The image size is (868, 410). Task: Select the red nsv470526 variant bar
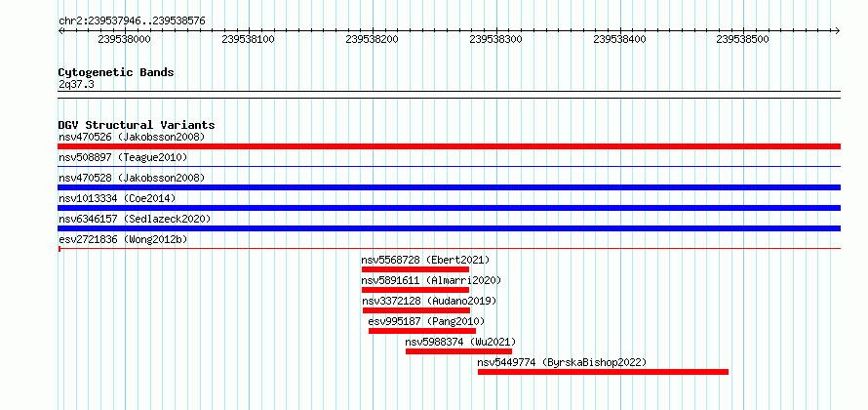(x=449, y=146)
